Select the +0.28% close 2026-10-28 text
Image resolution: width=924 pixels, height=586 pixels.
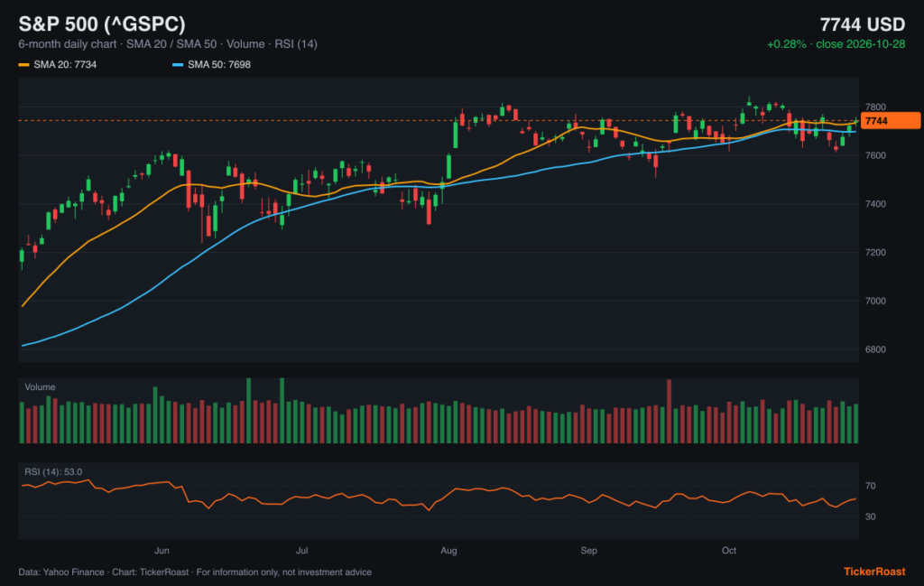pos(836,44)
